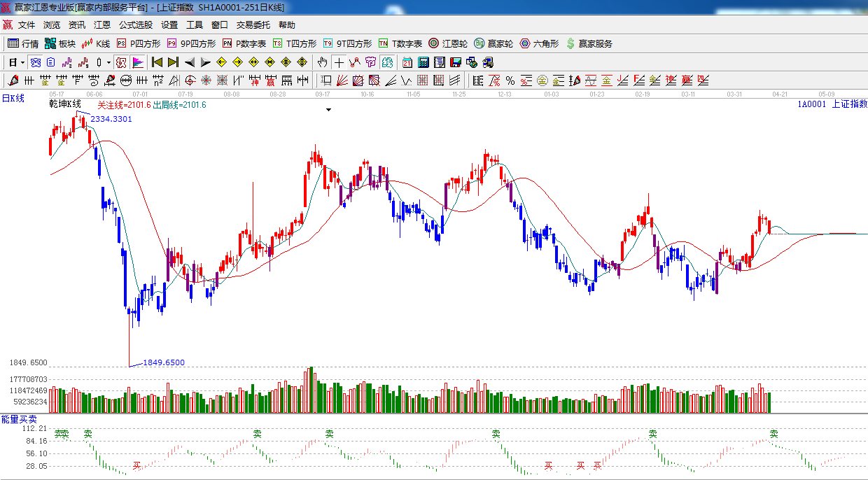The width and height of the screenshot is (868, 480).
Task: Toggle the blue pattern view button
Action: pyautogui.click(x=35, y=62)
